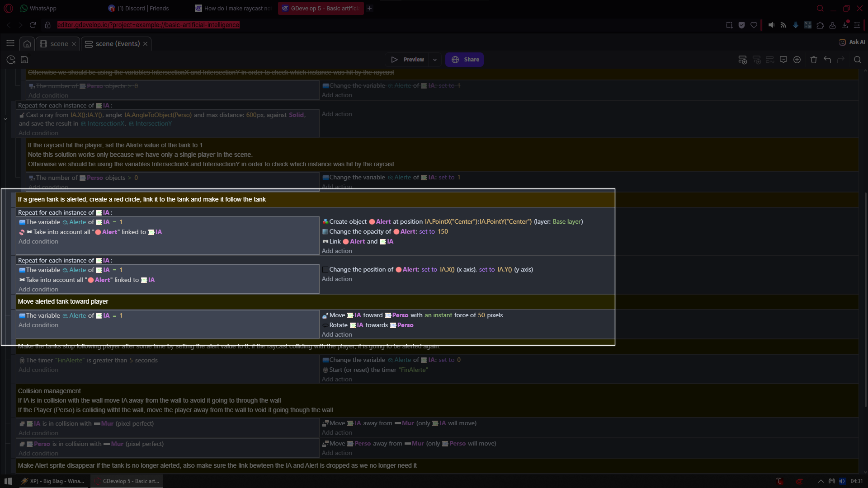
Task: Choose and add an event (circle plus)
Action: [797, 60]
